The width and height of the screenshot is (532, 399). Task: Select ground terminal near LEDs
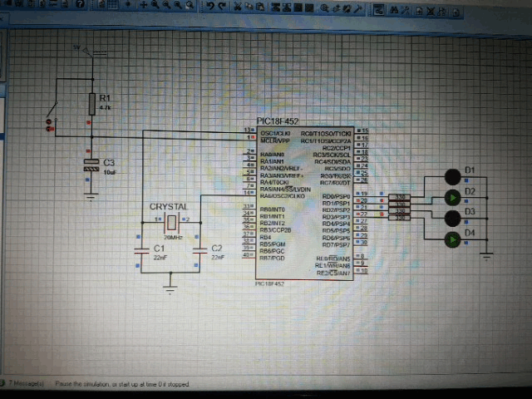486,256
